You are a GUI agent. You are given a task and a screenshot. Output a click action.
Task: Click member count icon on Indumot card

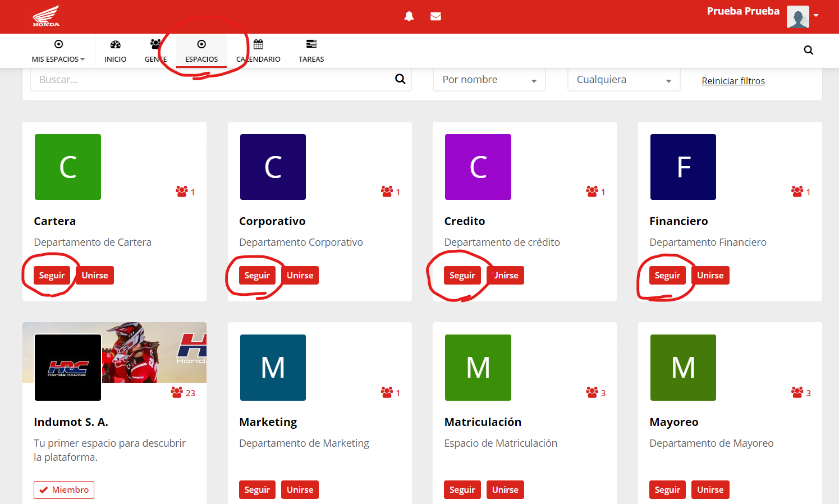click(x=177, y=392)
